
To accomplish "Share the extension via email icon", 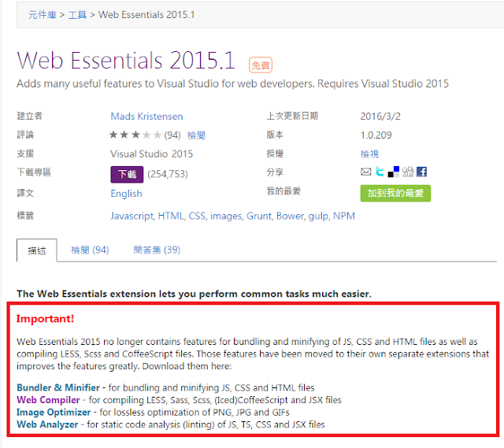I will (366, 172).
